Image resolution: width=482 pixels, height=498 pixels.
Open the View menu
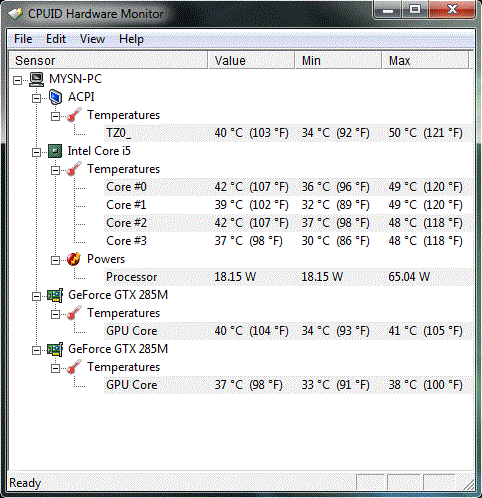(92, 39)
